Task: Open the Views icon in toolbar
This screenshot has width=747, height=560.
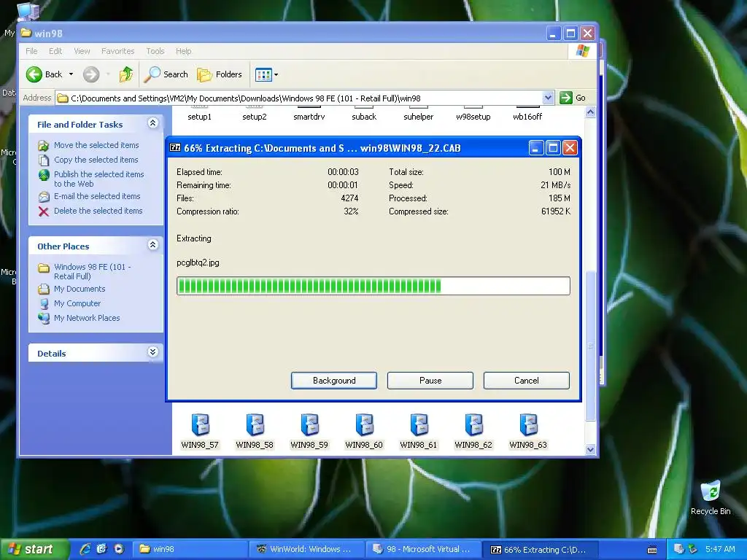Action: pyautogui.click(x=263, y=74)
